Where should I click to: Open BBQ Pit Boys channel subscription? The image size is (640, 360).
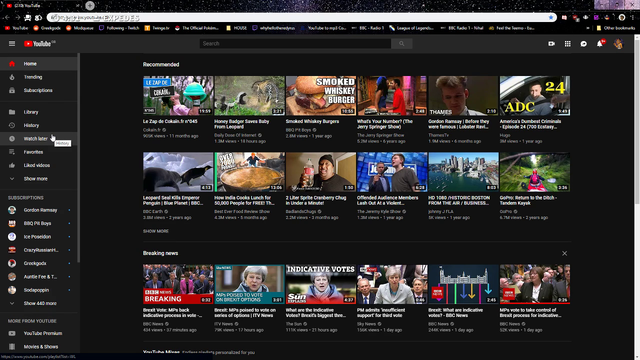click(x=38, y=223)
